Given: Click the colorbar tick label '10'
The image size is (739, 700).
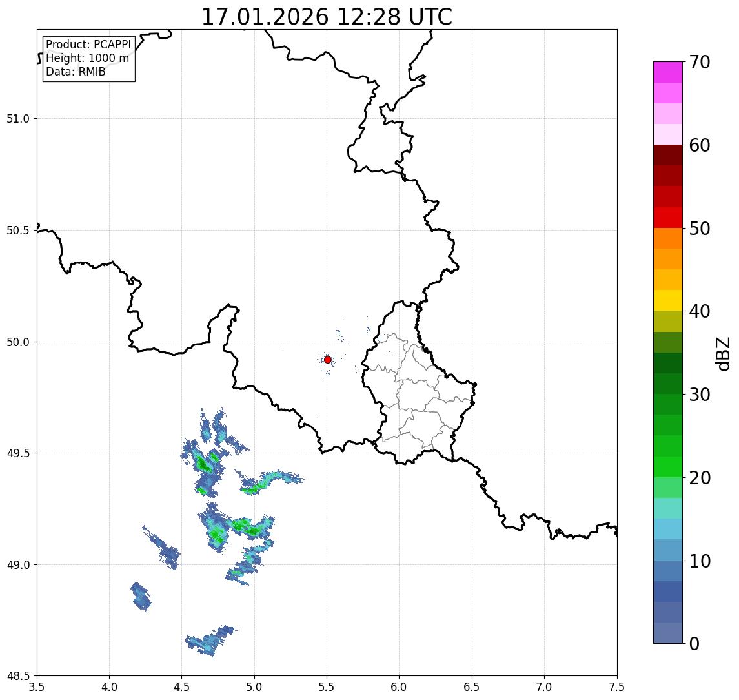Looking at the screenshot, I should [x=700, y=561].
